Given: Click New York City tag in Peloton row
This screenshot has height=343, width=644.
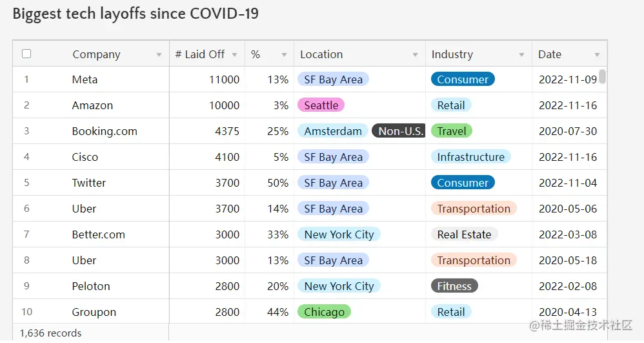Looking at the screenshot, I should (339, 286).
